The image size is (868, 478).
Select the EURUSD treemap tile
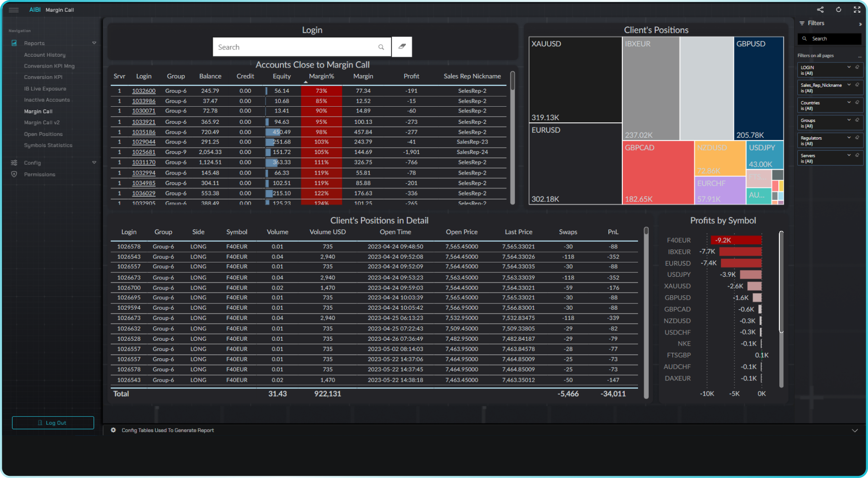point(576,164)
